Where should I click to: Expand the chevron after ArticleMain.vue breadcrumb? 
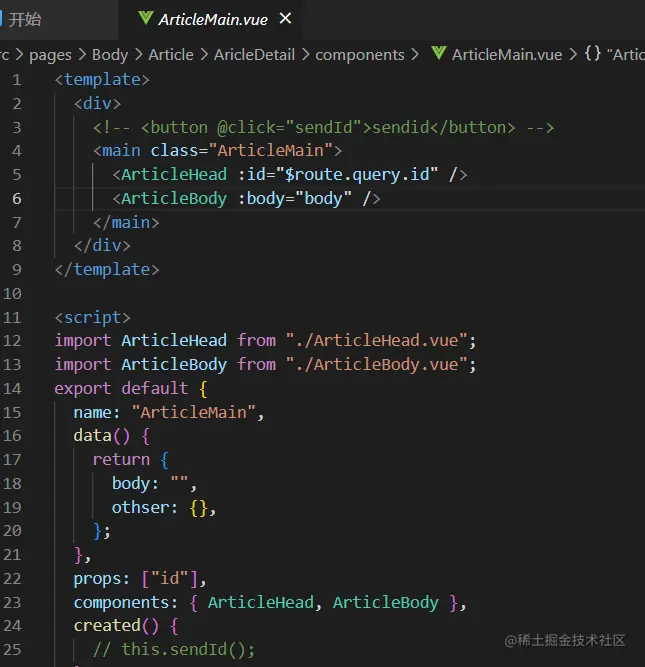pyautogui.click(x=573, y=55)
